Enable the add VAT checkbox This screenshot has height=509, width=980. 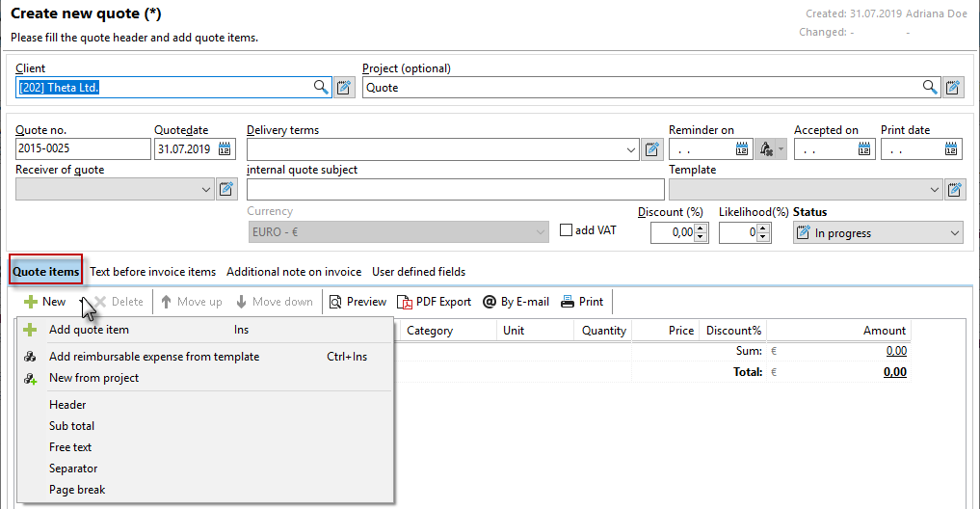pyautogui.click(x=567, y=230)
